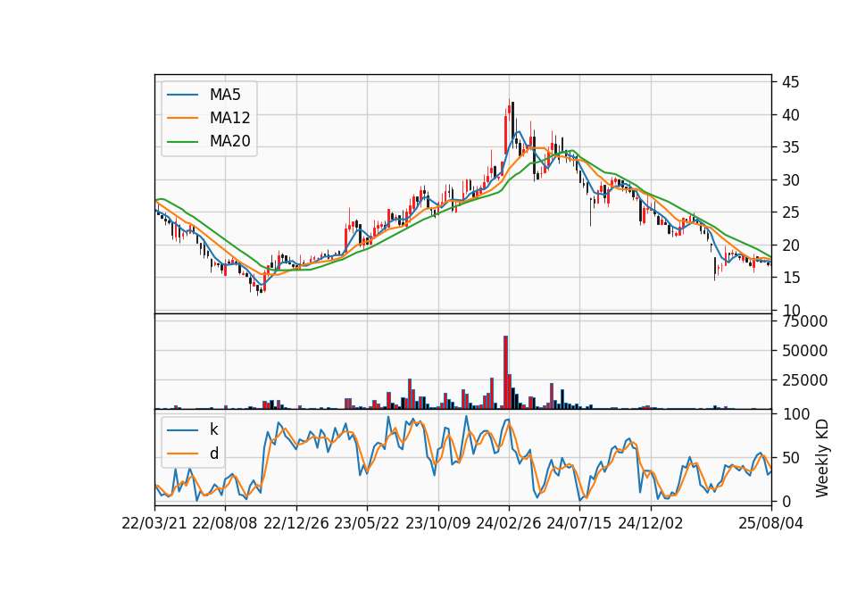
Task: Click the price axis value 45
Action: [x=790, y=82]
